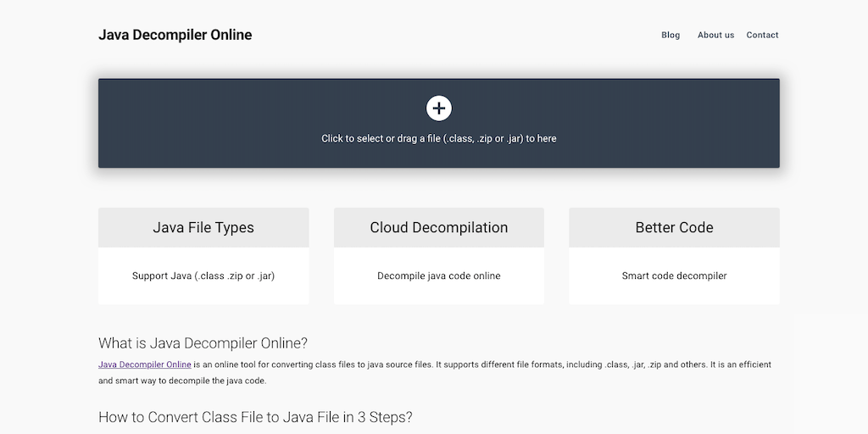Open the Contact page

point(762,35)
